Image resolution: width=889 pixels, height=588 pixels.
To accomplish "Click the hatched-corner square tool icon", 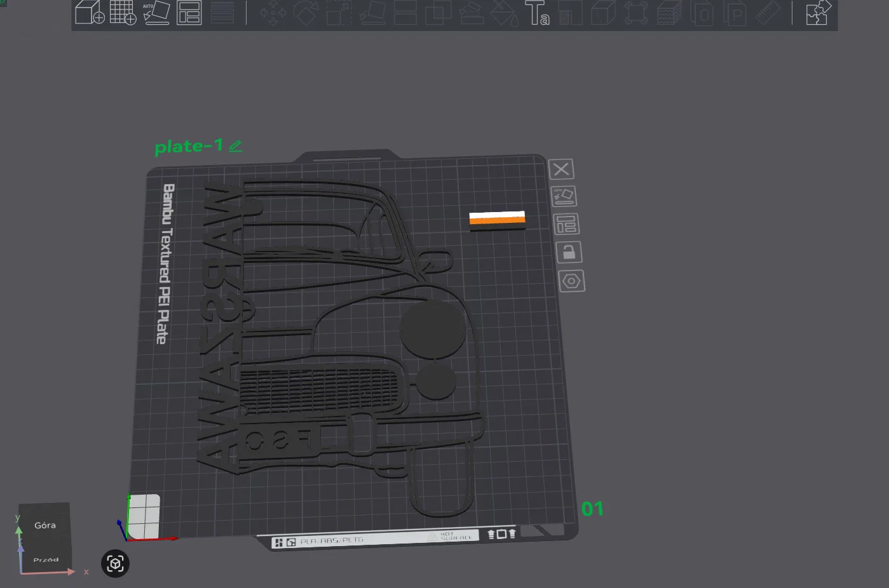I will (570, 12).
